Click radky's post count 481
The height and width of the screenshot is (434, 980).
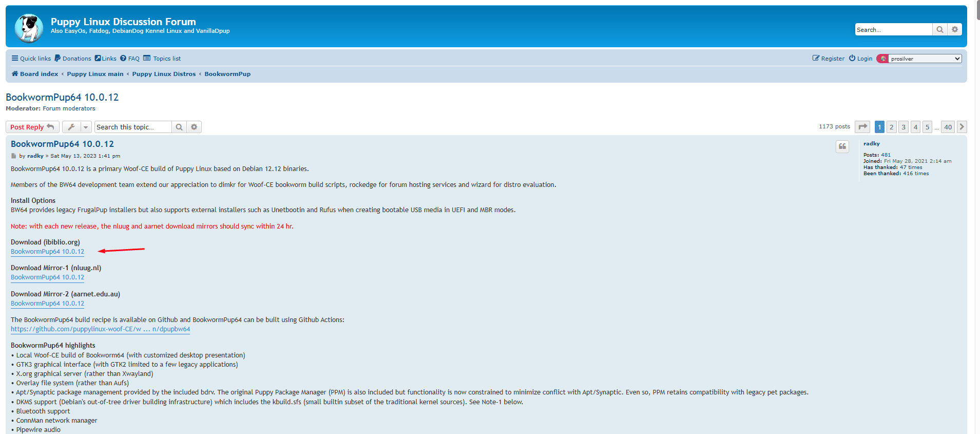click(x=886, y=155)
